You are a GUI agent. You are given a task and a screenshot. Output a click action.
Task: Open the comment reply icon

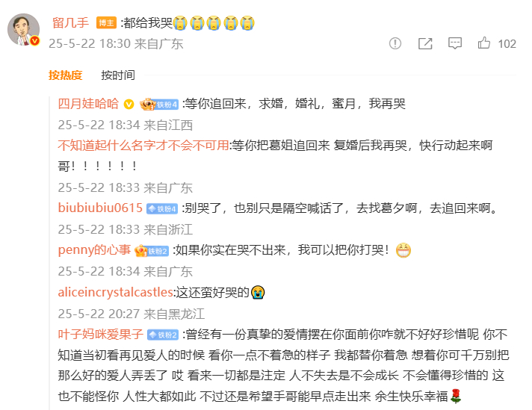point(454,43)
